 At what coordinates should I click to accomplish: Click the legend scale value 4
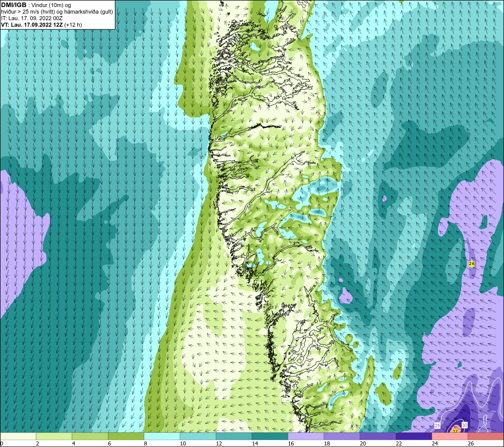click(x=74, y=443)
